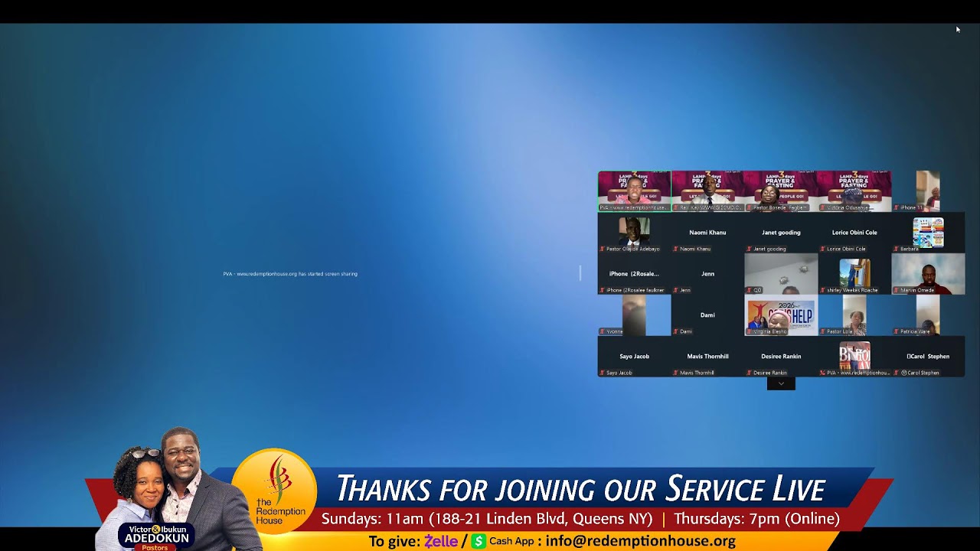Select the Desiree Rankin participant tile
This screenshot has width=980, height=551.
click(781, 357)
